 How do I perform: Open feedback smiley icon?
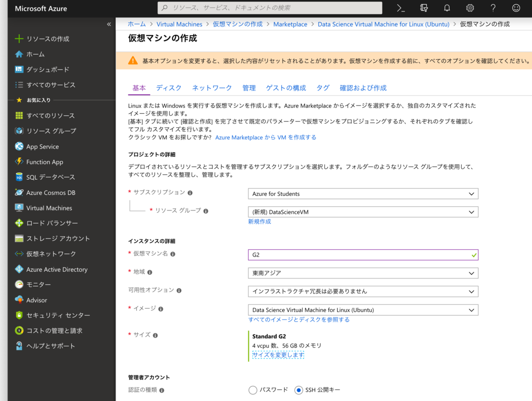click(x=516, y=8)
